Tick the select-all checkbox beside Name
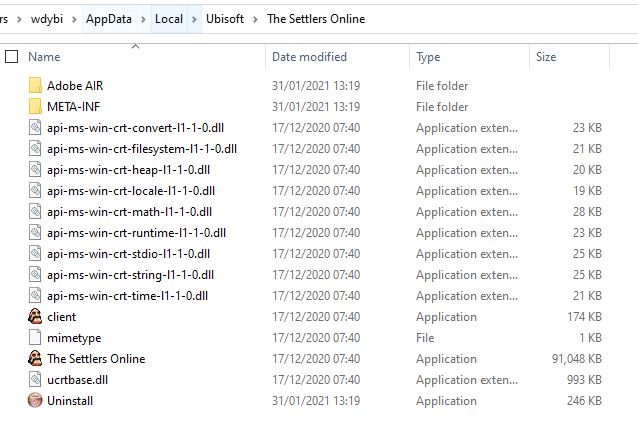Screen dimensions: 638x426 (x=11, y=57)
